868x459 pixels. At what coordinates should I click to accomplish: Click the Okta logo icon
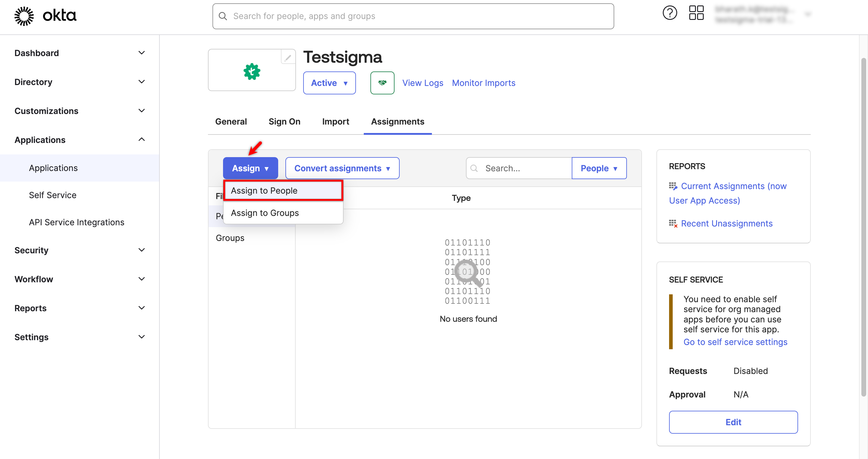24,16
